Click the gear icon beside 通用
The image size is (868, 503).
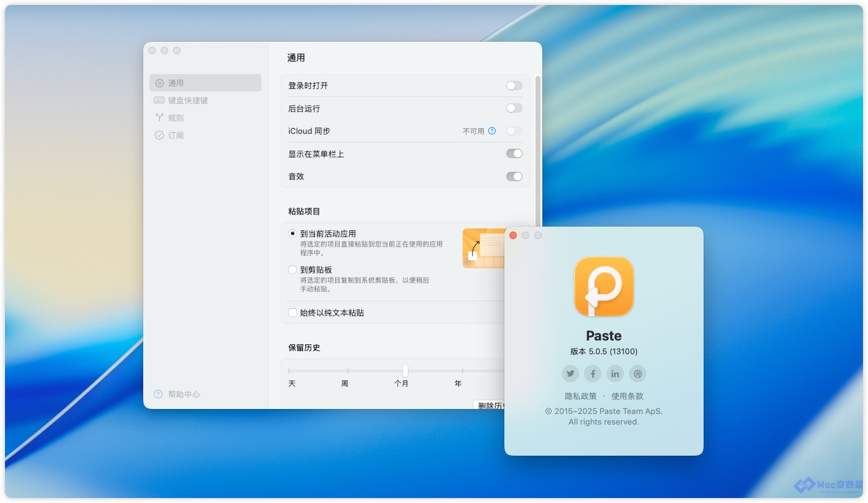coord(159,83)
